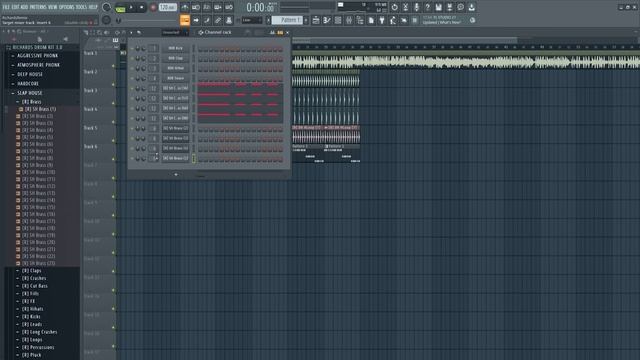Click the highlighted orange Playlist view icon
This screenshot has width=640, height=360.
[x=185, y=20]
